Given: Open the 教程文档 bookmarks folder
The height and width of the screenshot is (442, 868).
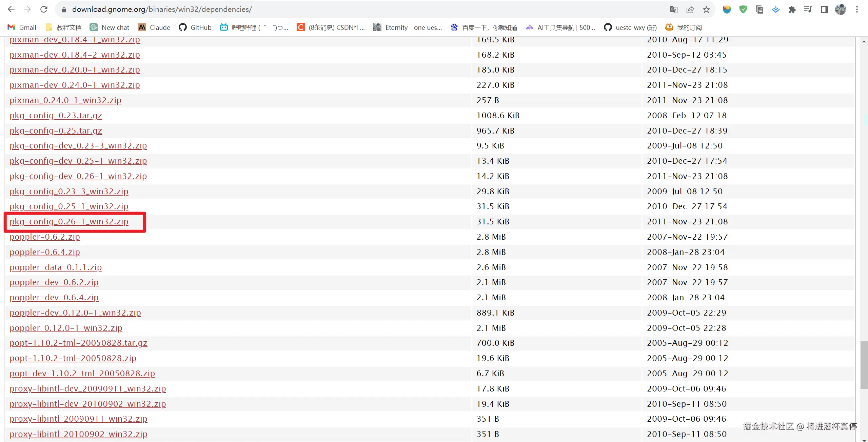Looking at the screenshot, I should pos(63,27).
